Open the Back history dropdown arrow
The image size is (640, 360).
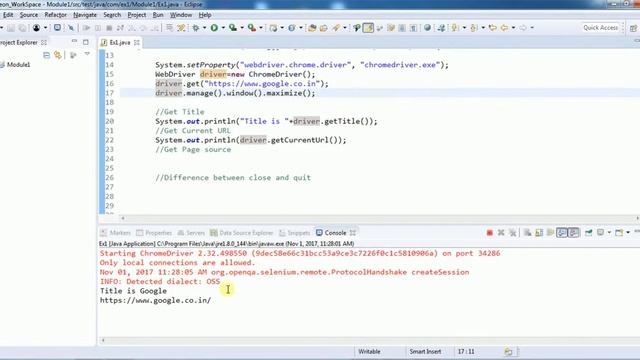tap(513, 28)
